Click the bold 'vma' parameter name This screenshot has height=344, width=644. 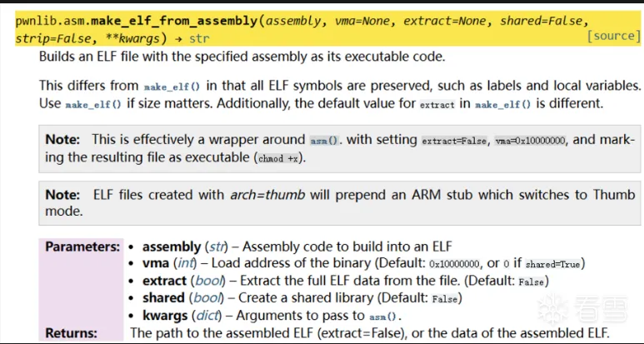pos(155,263)
